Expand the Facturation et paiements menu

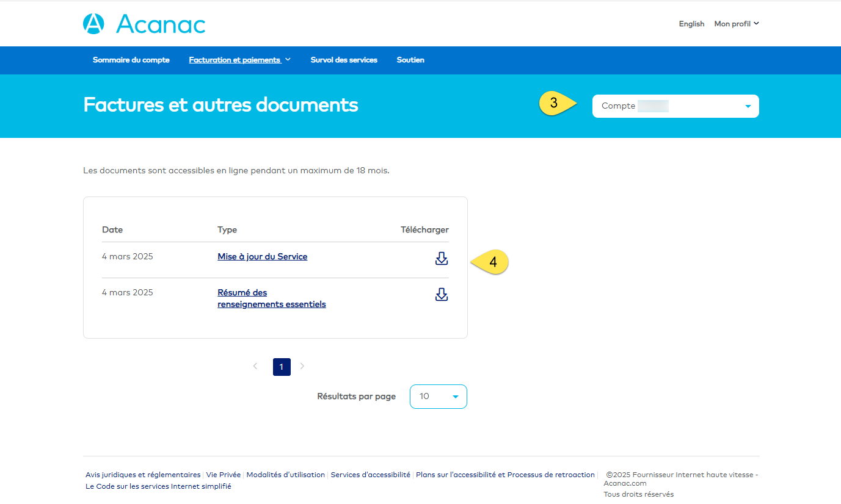[x=240, y=60]
